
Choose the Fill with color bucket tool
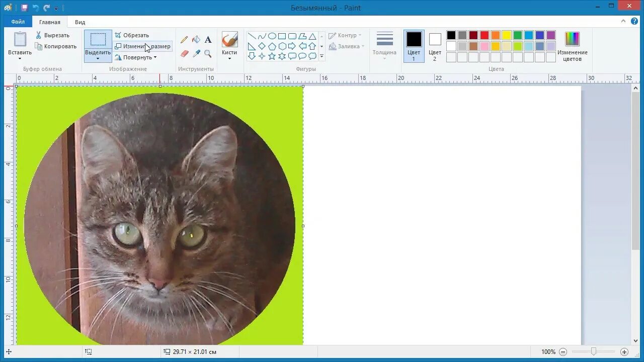click(x=196, y=39)
